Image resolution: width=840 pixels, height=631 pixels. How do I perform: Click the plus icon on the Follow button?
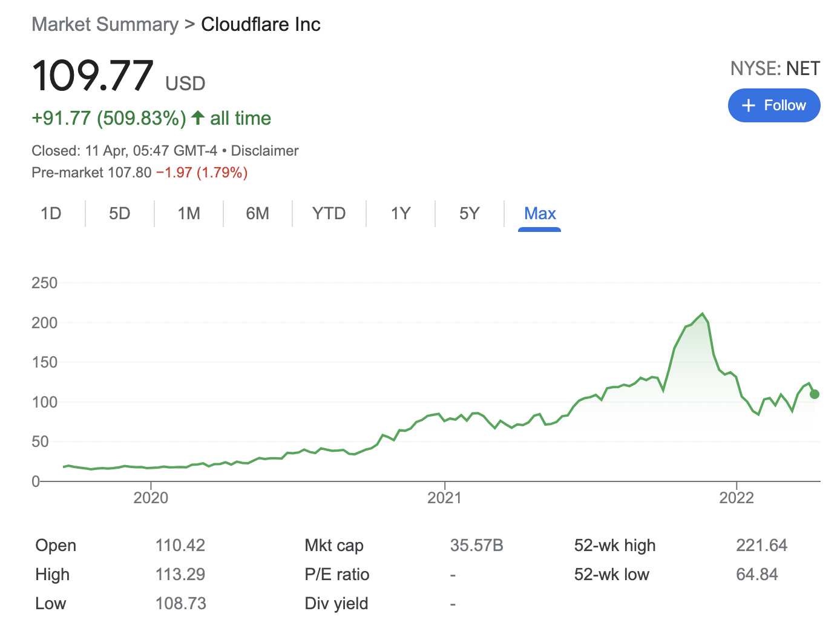click(748, 105)
